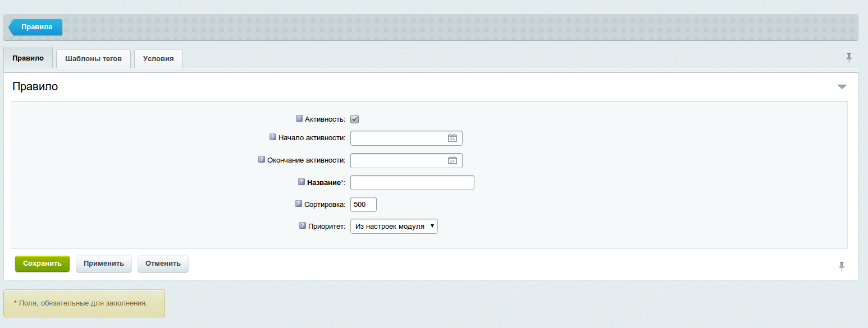Open help for Начало активности field
The width and height of the screenshot is (868, 328).
pyautogui.click(x=272, y=137)
